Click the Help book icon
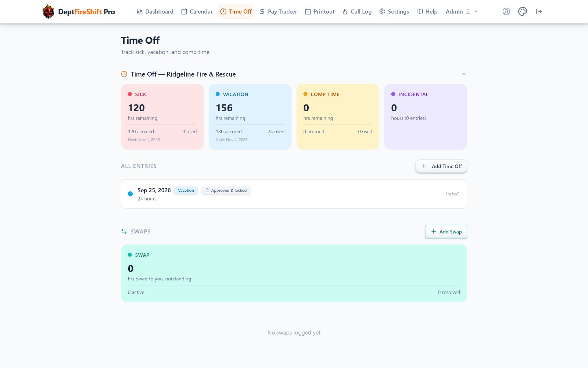The image size is (588, 368). pos(420,11)
